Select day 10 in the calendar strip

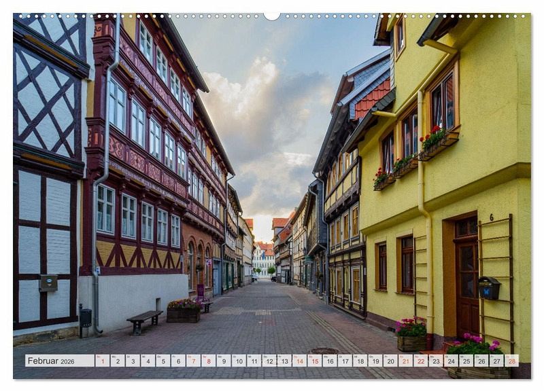[239, 361]
